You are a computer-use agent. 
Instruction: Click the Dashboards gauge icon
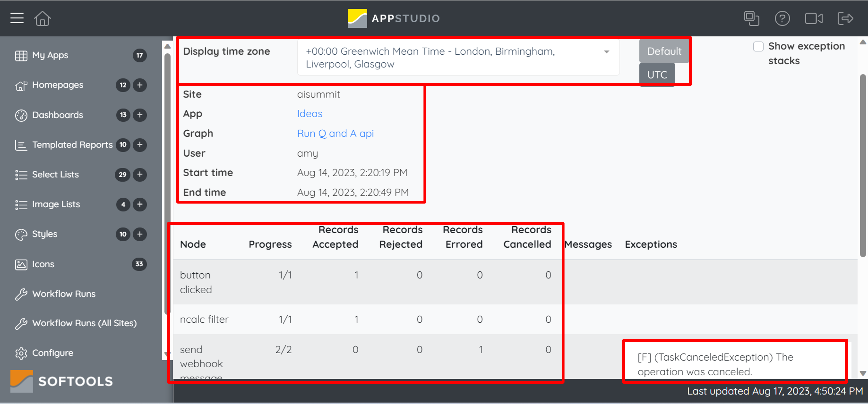pos(21,115)
